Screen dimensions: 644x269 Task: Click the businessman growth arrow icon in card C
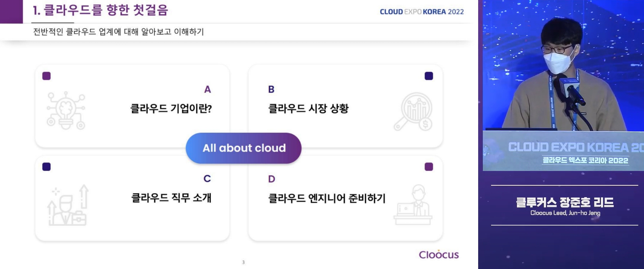(x=68, y=205)
